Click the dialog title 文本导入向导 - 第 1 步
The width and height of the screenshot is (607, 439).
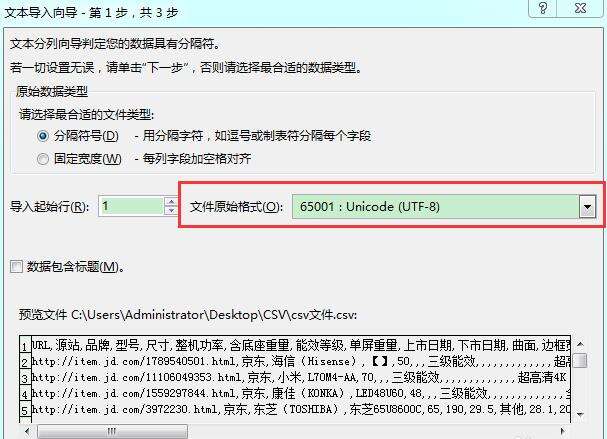click(x=91, y=13)
